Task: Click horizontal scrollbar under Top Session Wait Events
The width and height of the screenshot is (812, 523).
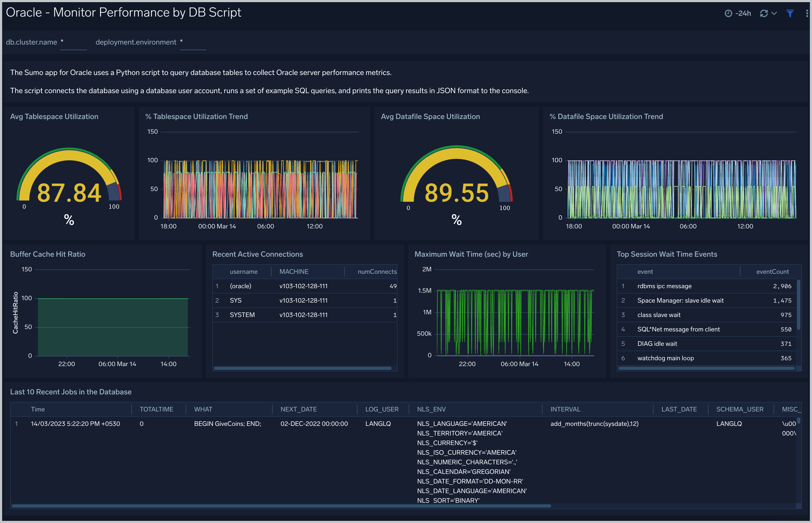Action: [x=706, y=368]
